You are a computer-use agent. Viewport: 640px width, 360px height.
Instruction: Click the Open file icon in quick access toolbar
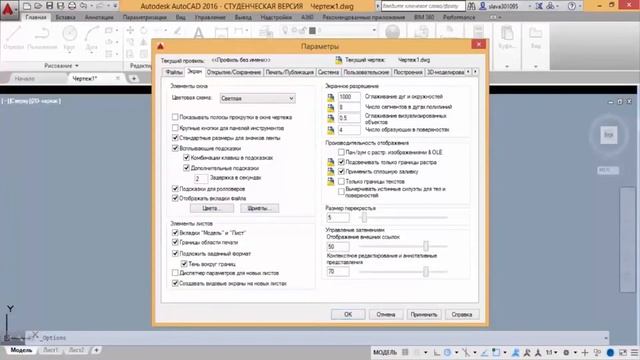(38, 6)
